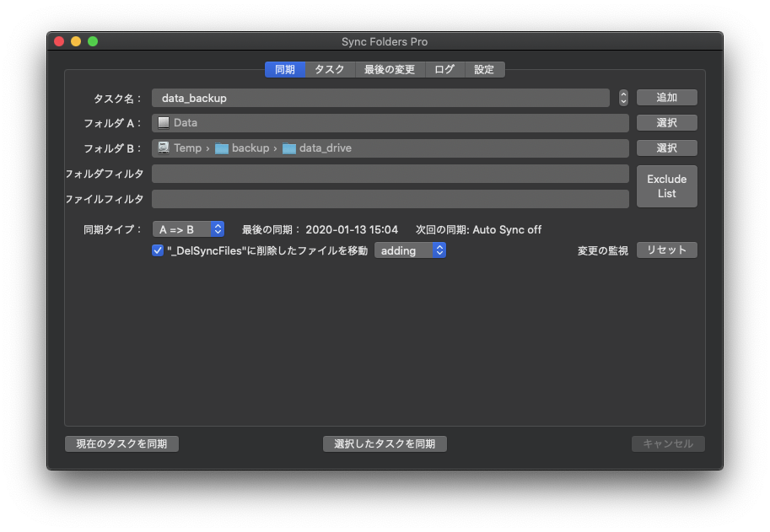Click the Data drive icon in Folder A

(x=164, y=123)
